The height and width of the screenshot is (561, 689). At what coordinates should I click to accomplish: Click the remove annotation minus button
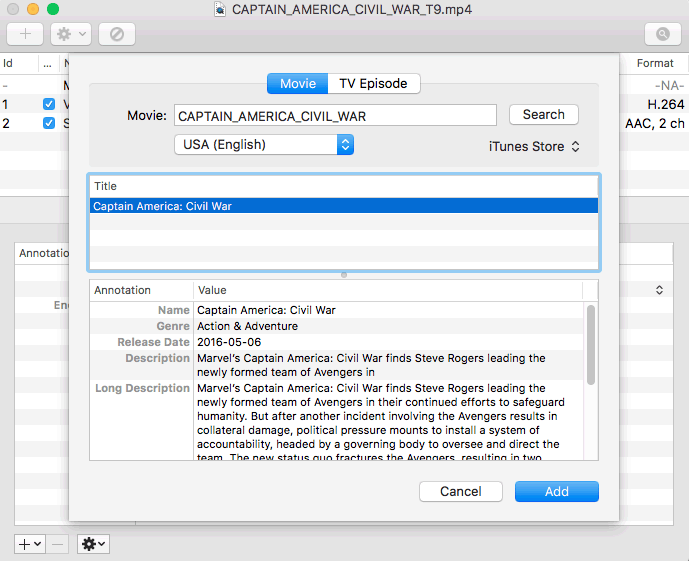click(58, 544)
